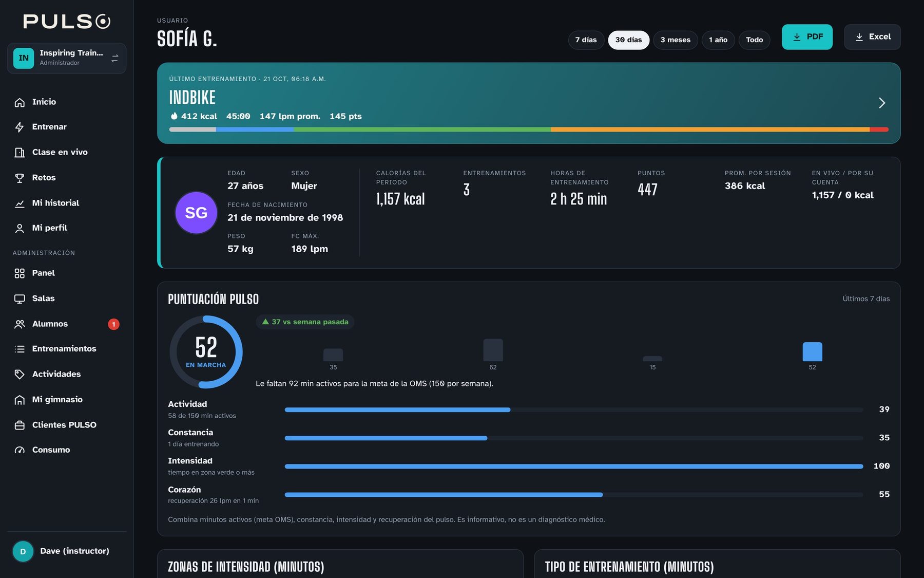This screenshot has width=924, height=578.
Task: Click the Entrenar lightning bolt icon
Action: click(20, 127)
